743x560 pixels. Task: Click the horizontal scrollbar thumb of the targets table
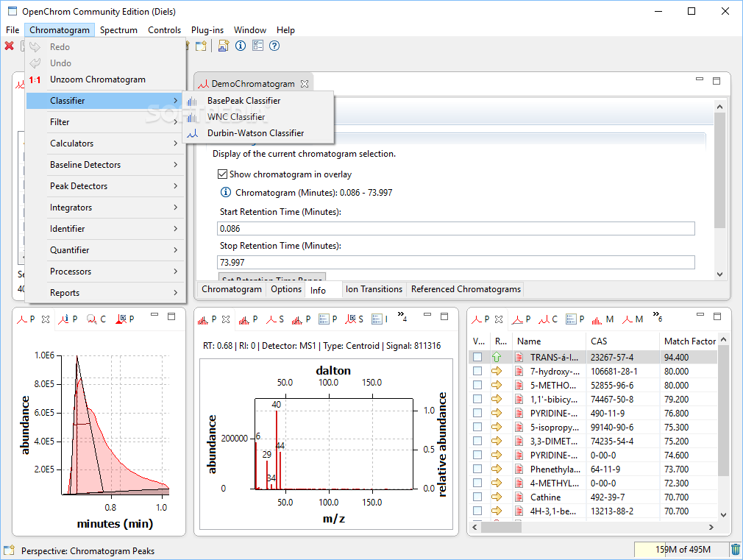pos(501,527)
